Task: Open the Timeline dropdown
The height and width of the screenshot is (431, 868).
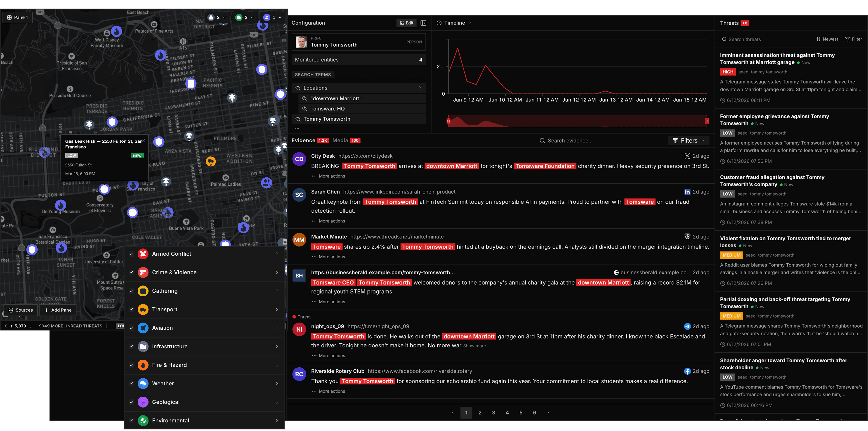Action: click(x=454, y=23)
